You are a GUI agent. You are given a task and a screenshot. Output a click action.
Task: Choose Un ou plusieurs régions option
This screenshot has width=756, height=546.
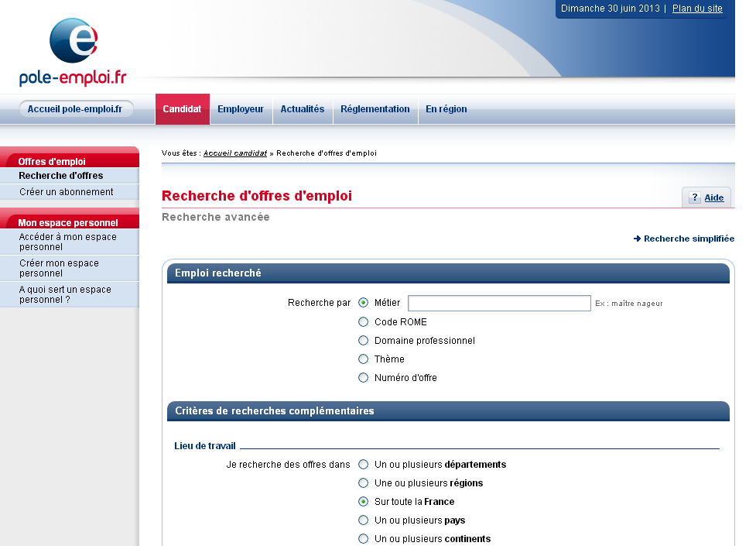point(363,482)
